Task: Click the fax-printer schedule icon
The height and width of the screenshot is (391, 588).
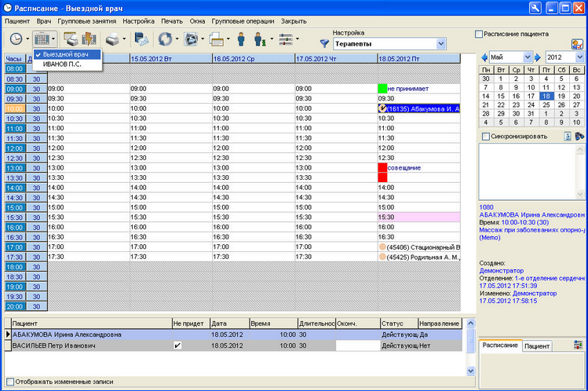Action: pos(71,39)
